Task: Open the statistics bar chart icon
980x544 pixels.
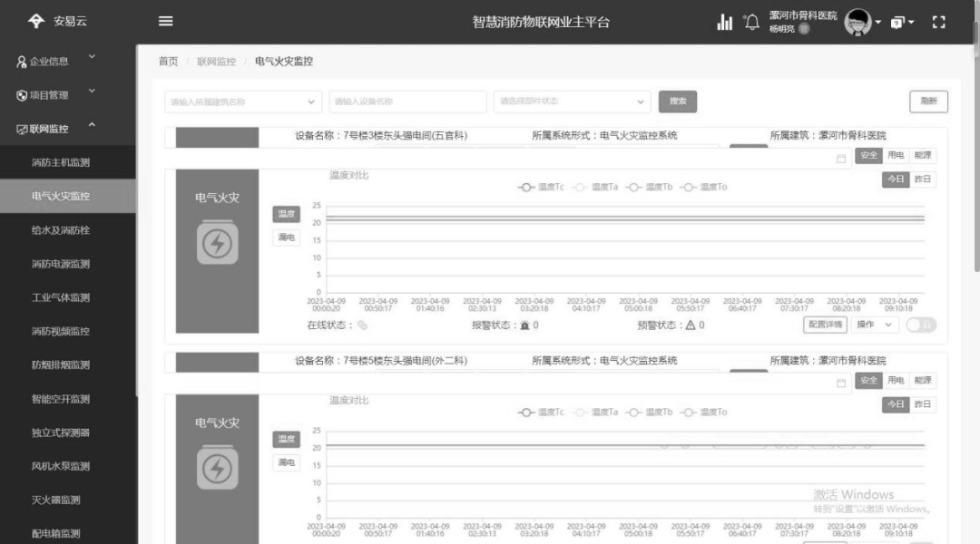Action: coord(724,21)
